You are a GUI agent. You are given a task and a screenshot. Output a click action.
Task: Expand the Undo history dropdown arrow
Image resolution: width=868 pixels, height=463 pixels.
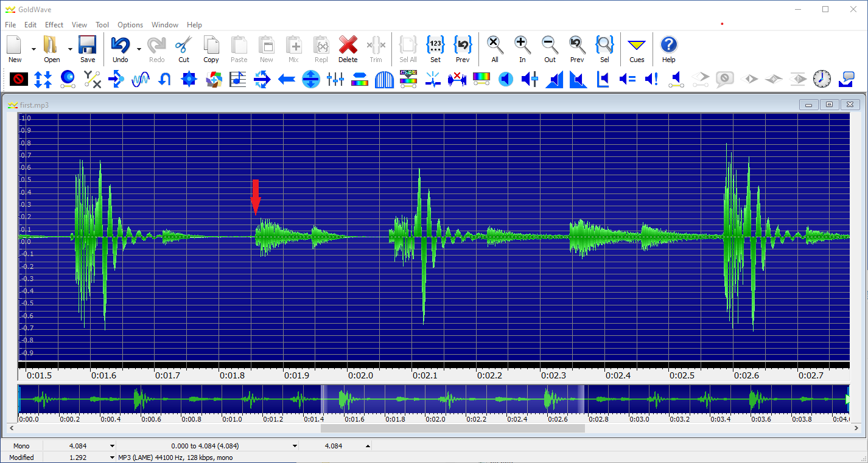point(138,49)
